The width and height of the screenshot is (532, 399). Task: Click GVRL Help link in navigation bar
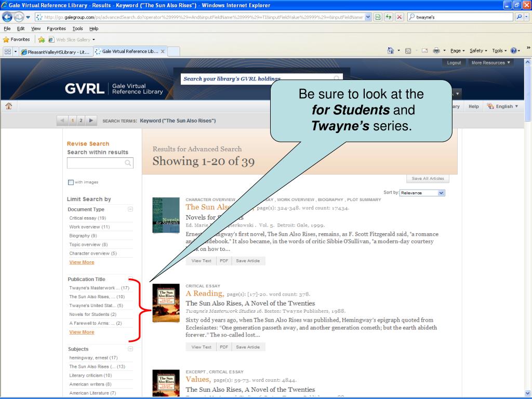point(474,106)
